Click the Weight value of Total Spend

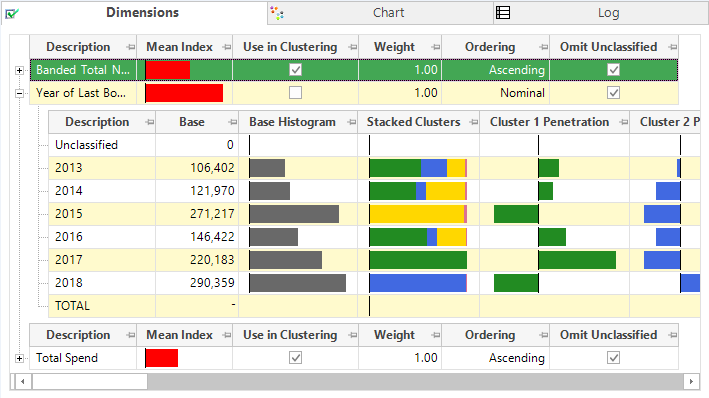[x=426, y=358]
